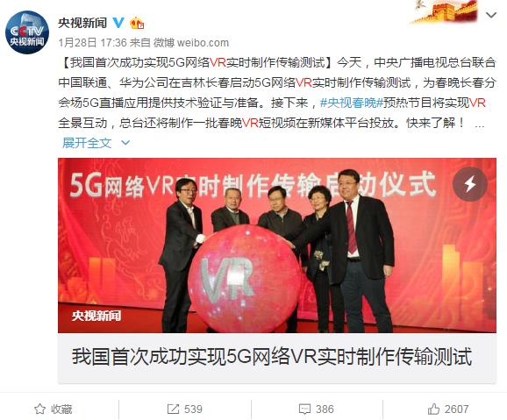Click the 微博 weibo.com source link
This screenshot has height=420, width=507.
tap(190, 42)
